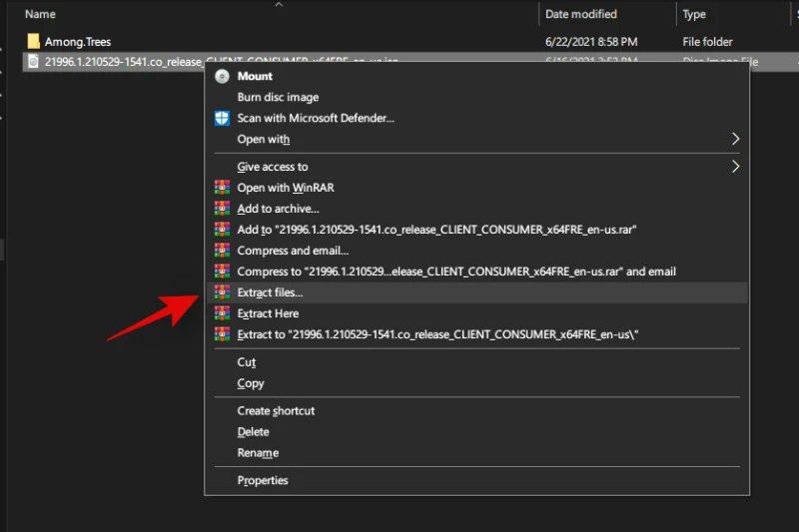The image size is (799, 532).
Task: Click WinRAR icon beside Add to archive...
Action: (222, 209)
